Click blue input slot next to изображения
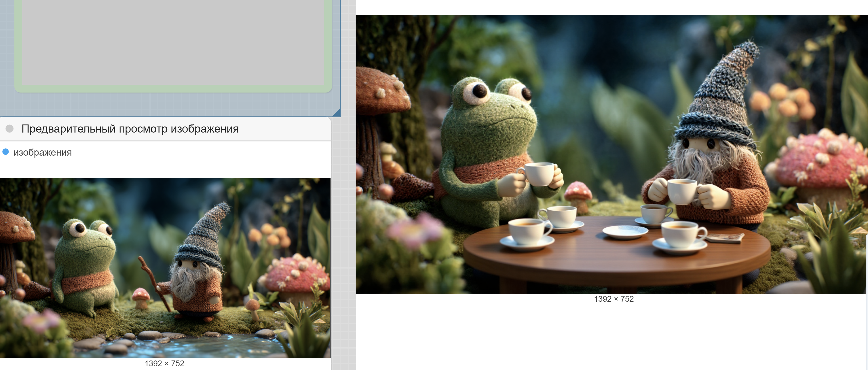 click(x=5, y=152)
